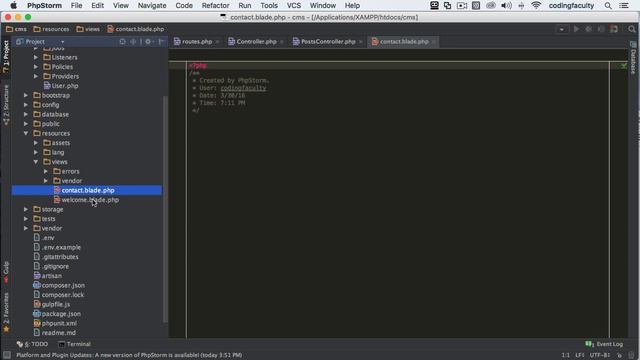This screenshot has height=360, width=640.
Task: Click the LF line separator in status bar
Action: (x=580, y=355)
